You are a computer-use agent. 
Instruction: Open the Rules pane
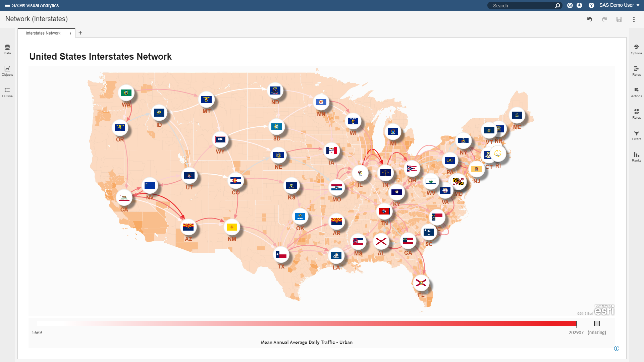(636, 113)
